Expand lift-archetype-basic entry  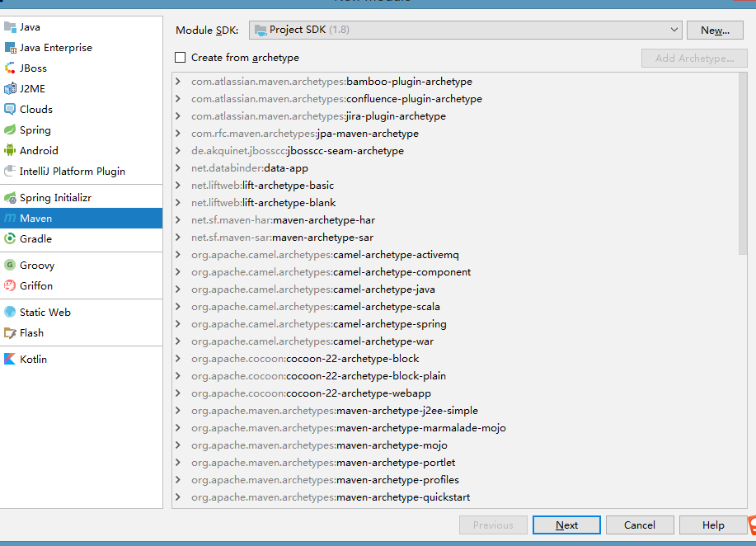coord(178,186)
